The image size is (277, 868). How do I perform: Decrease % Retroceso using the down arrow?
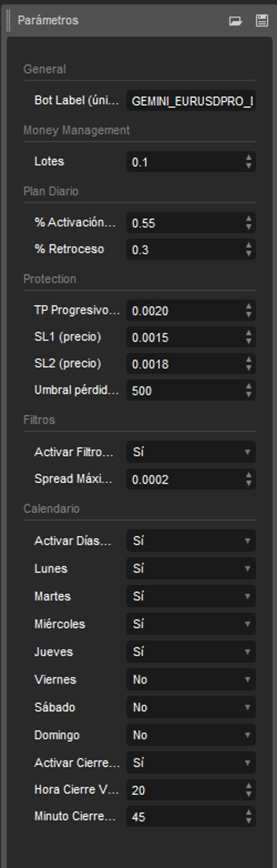pyautogui.click(x=249, y=253)
